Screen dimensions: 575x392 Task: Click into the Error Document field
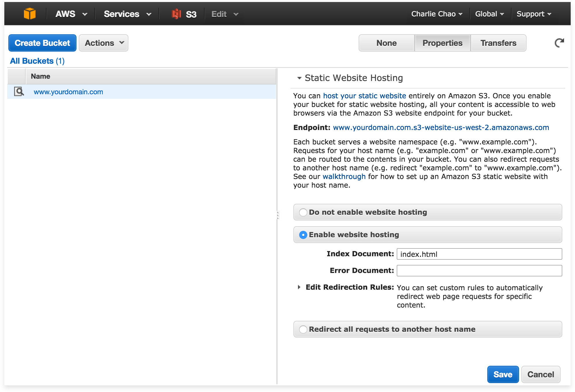pos(479,271)
